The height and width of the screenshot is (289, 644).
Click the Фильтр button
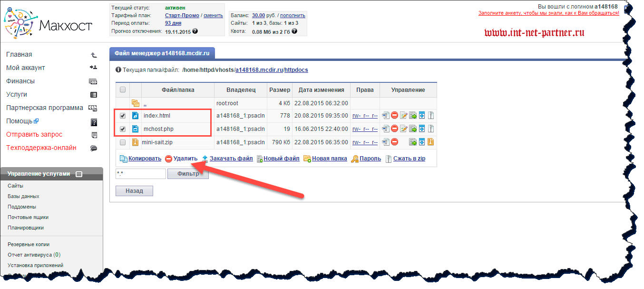[188, 174]
